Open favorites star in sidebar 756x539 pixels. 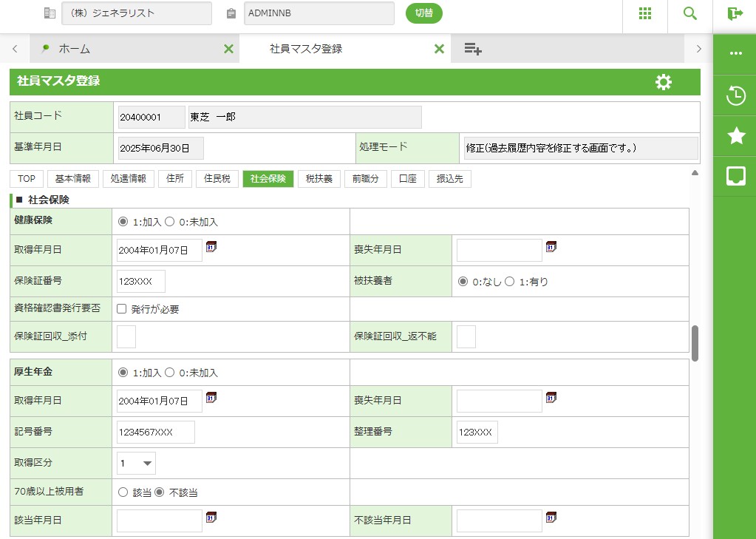(735, 135)
